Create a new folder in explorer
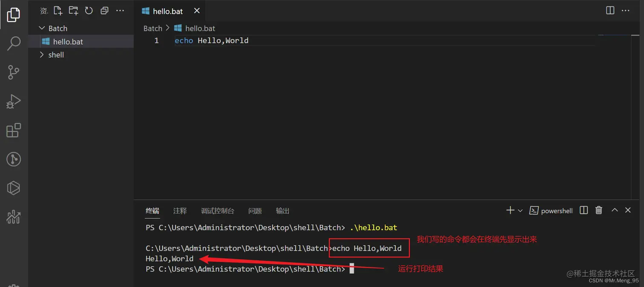Image resolution: width=644 pixels, height=287 pixels. click(x=73, y=11)
